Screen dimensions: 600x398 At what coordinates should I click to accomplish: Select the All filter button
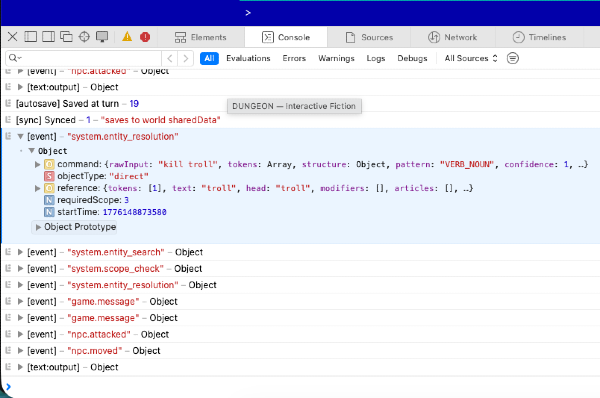209,58
